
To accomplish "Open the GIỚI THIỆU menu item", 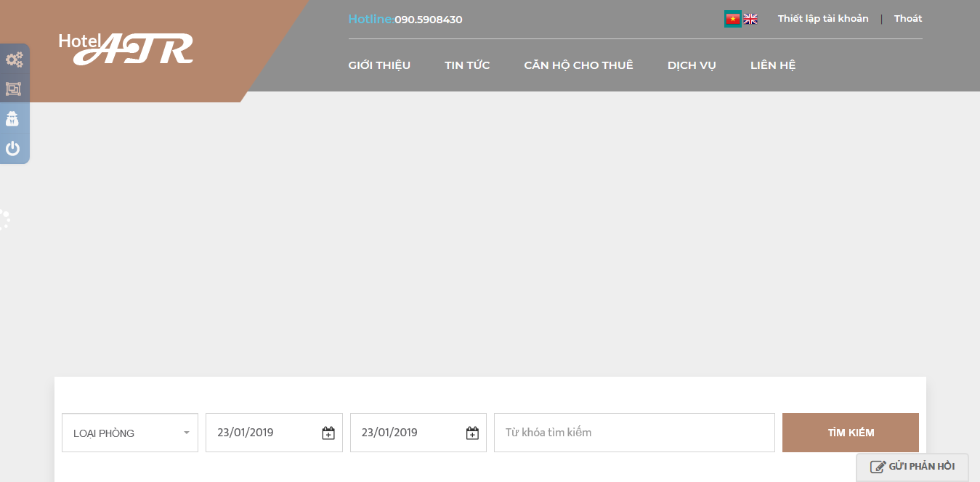I will tap(379, 65).
